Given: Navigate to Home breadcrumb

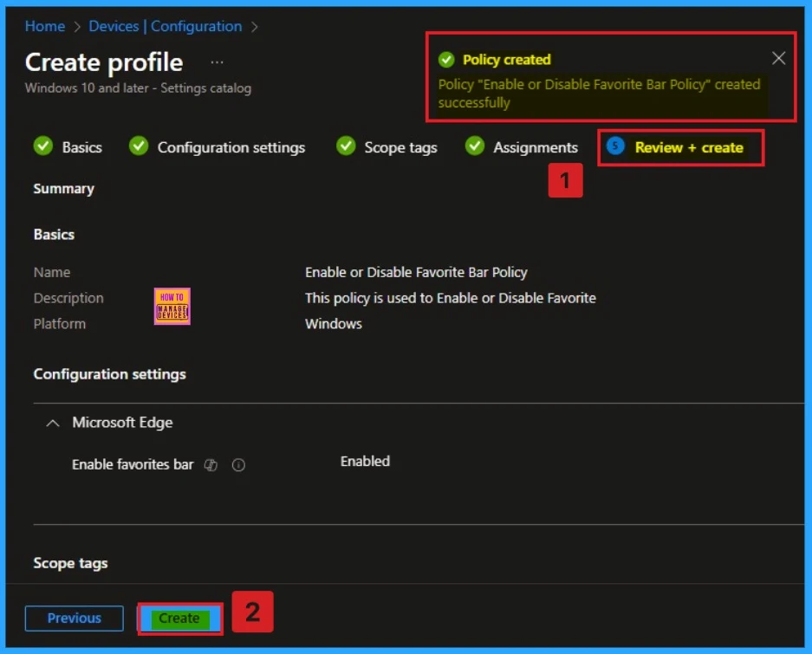Looking at the screenshot, I should pyautogui.click(x=45, y=26).
